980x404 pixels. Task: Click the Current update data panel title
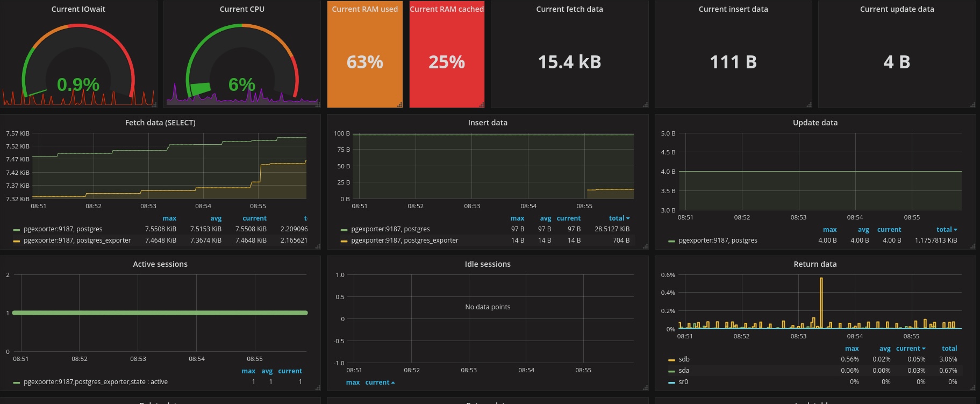(897, 9)
